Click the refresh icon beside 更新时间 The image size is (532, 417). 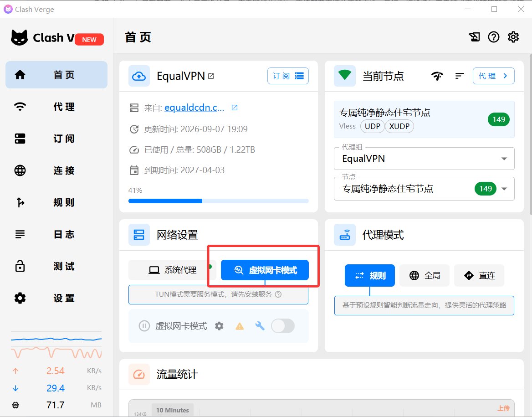(x=134, y=129)
